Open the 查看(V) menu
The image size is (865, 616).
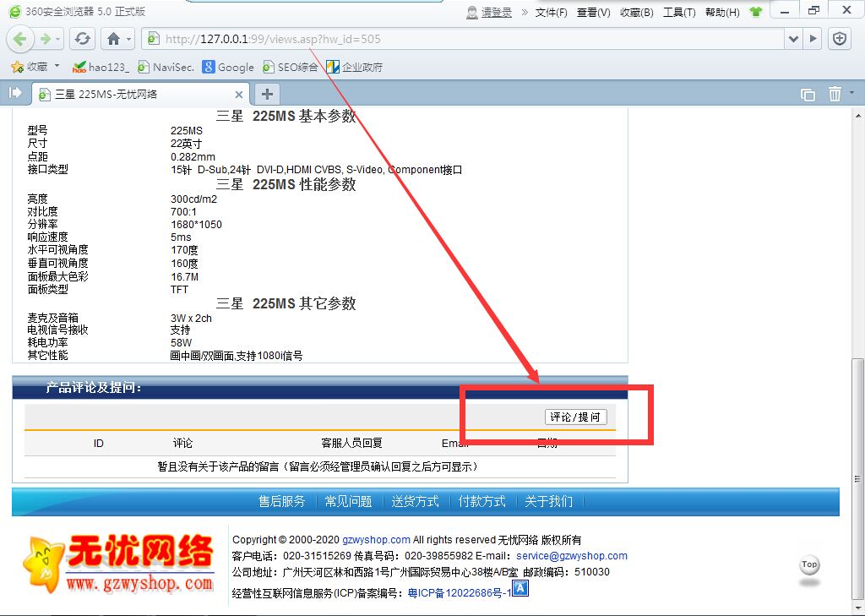[594, 12]
